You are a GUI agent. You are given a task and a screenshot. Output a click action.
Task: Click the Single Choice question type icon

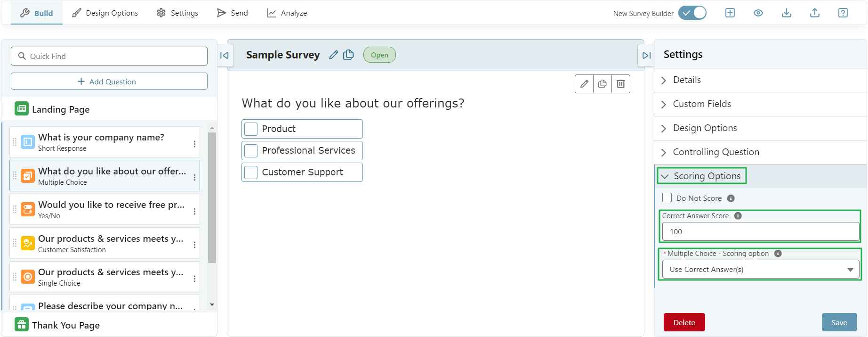28,277
